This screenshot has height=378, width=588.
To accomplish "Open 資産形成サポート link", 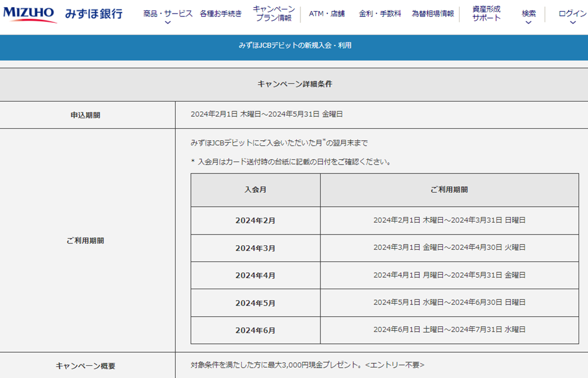I will tap(486, 14).
